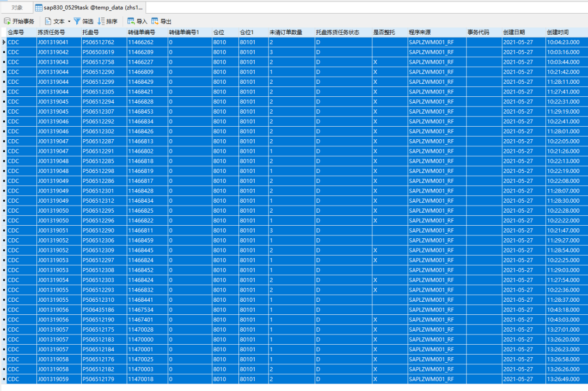This screenshot has width=588, height=391.
Task: Select transfer order cell 11468426
Action: click(x=147, y=132)
